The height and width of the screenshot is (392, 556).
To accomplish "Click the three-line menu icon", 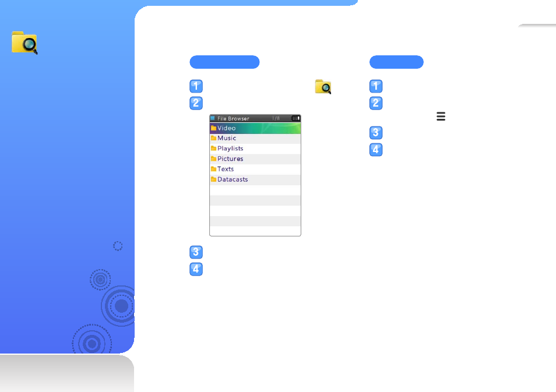I will (441, 116).
